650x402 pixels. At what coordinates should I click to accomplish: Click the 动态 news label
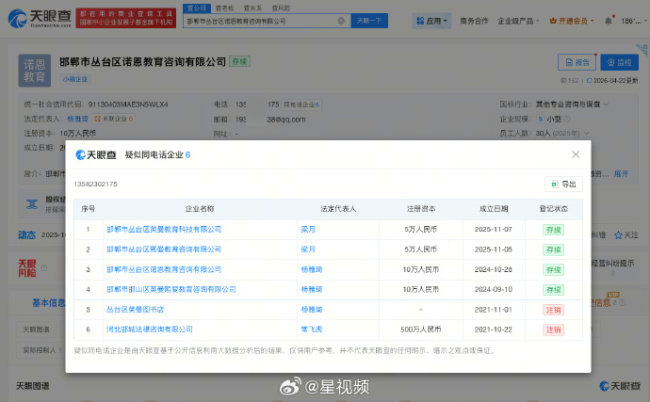[27, 235]
